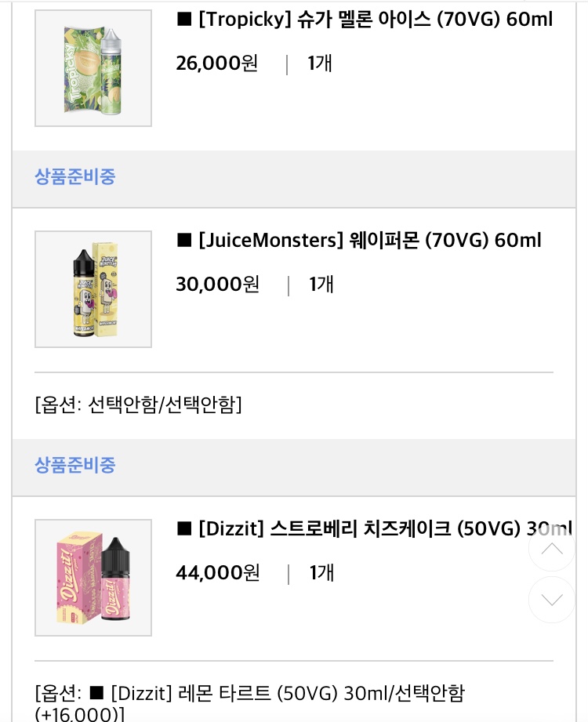
Task: Open the Dizzit pink box product image
Action: pos(93,578)
